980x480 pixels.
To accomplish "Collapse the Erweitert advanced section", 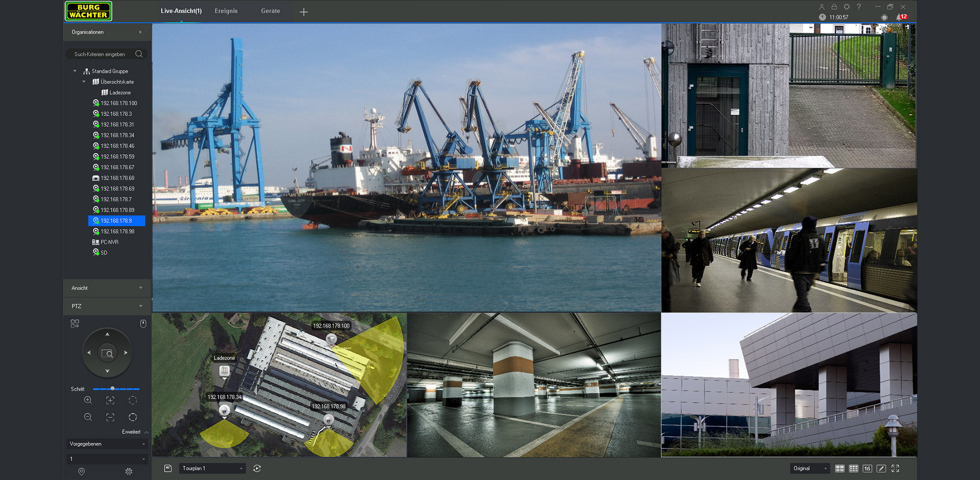I will pyautogui.click(x=147, y=432).
